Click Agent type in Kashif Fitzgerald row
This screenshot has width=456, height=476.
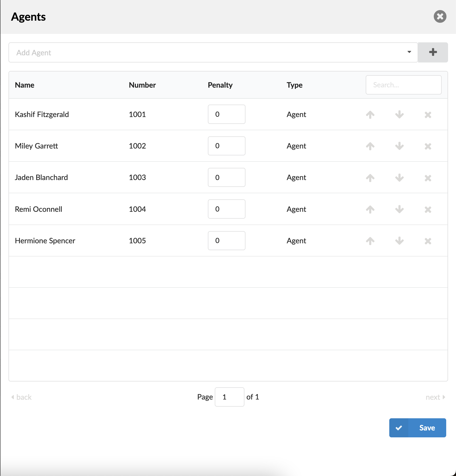296,115
